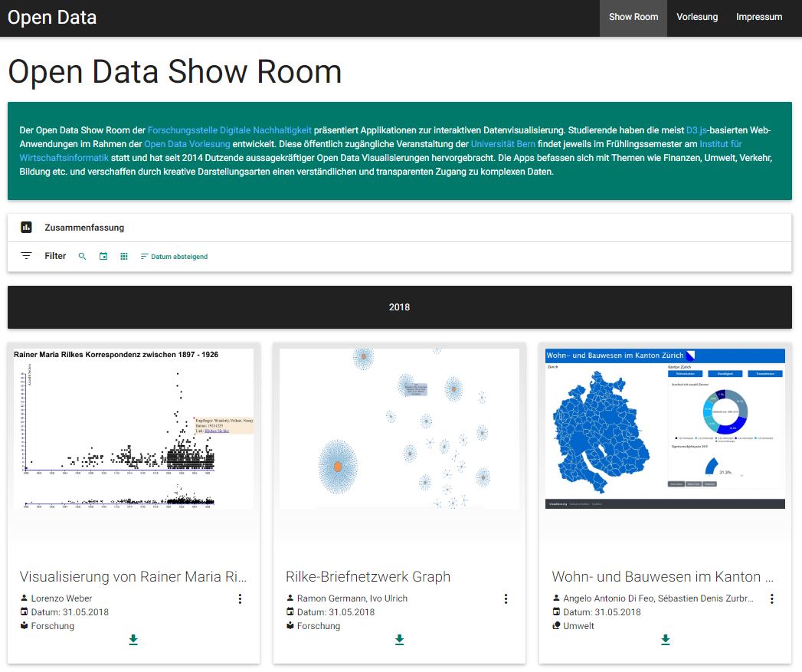Screen dimensions: 802x672
Task: Download the Rilke-Briefnetzwerk Graph project
Action: click(399, 640)
